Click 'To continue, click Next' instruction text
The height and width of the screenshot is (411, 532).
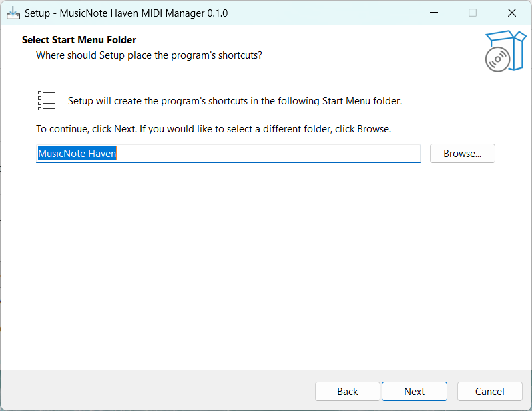pyautogui.click(x=214, y=129)
